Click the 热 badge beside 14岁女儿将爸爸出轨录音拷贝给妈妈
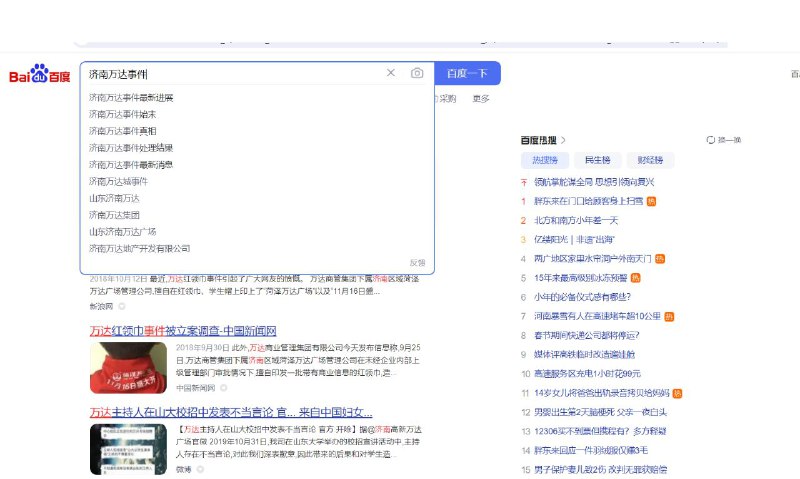The height and width of the screenshot is (479, 800). [x=677, y=393]
